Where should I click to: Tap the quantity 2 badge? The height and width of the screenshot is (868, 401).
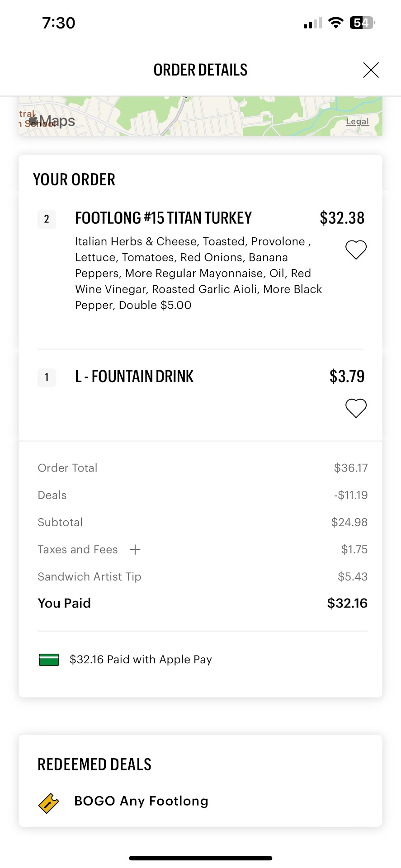coord(47,219)
